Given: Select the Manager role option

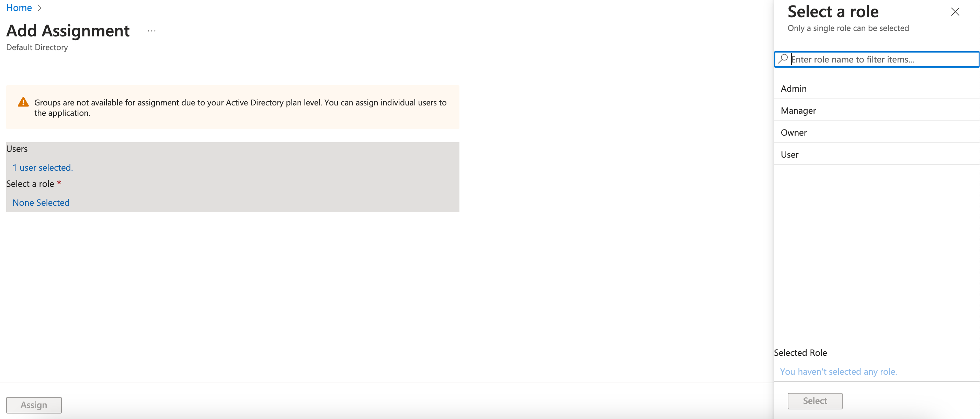Looking at the screenshot, I should pyautogui.click(x=799, y=110).
